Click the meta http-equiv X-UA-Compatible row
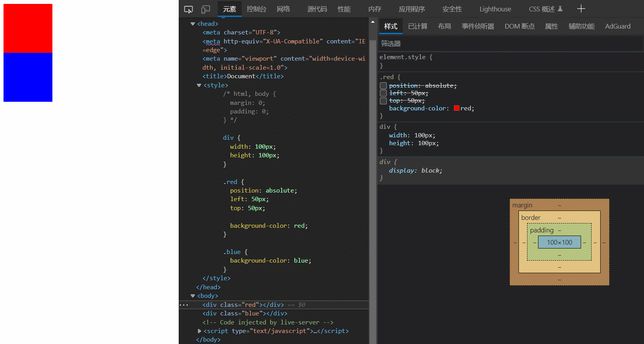This screenshot has width=644, height=344. 284,46
